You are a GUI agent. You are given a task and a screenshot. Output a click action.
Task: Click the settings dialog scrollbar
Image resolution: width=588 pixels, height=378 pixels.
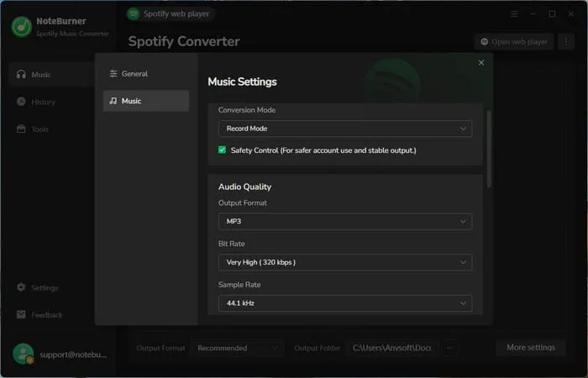click(x=489, y=149)
